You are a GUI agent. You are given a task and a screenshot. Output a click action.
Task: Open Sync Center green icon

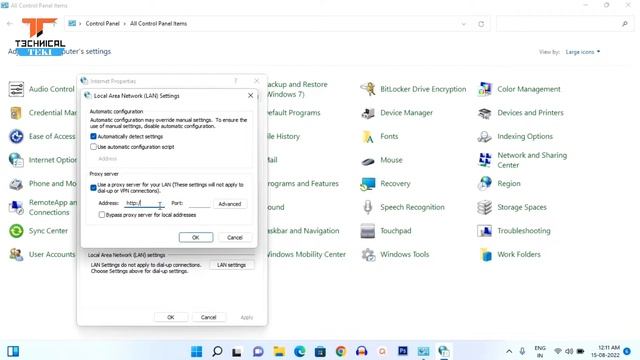(16, 231)
